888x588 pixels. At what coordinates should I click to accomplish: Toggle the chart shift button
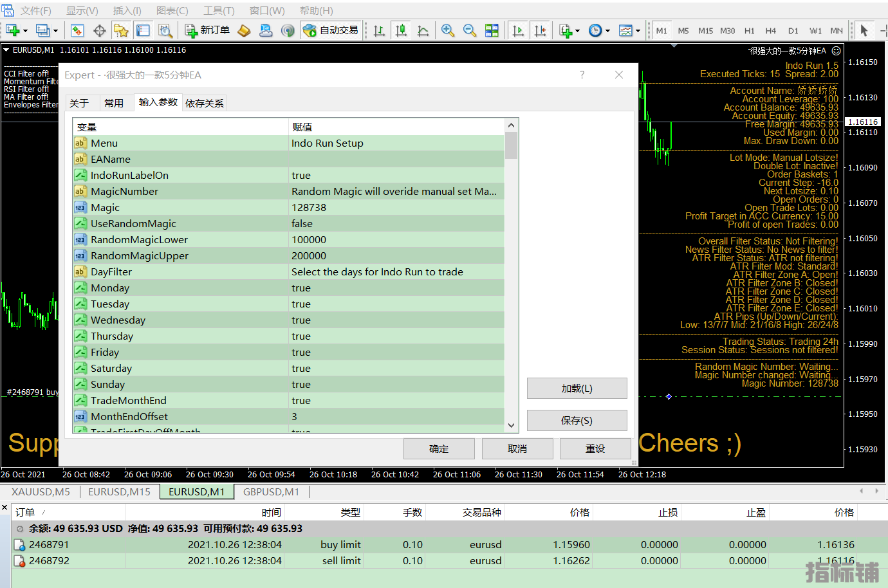coord(540,30)
